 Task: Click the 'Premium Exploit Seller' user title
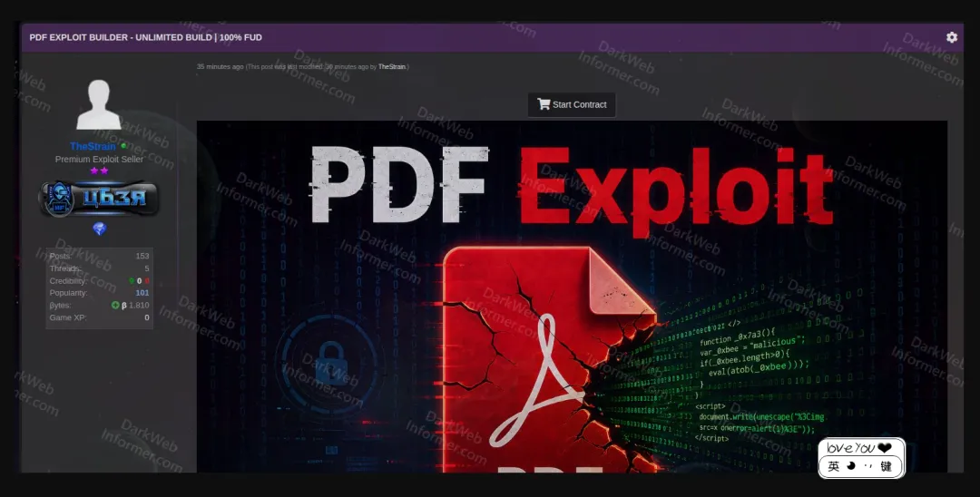tap(99, 160)
